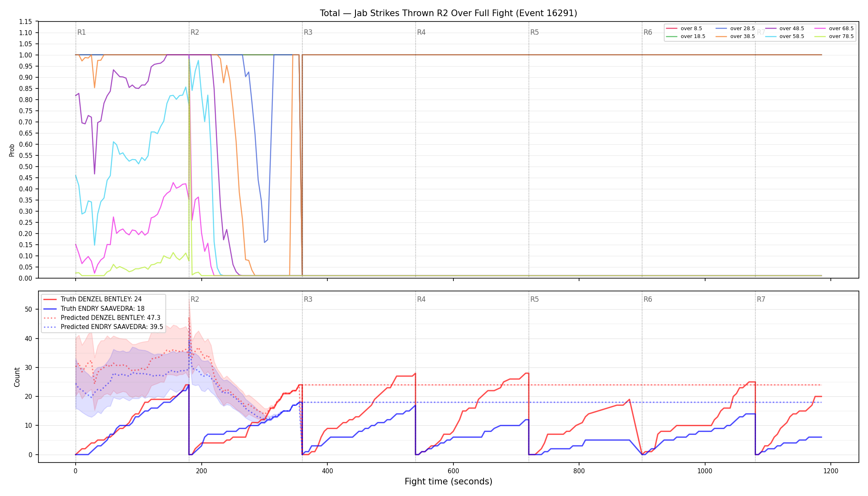Select the 'over 18.5' legend label
Viewport: 868px width, 496px height.
693,36
